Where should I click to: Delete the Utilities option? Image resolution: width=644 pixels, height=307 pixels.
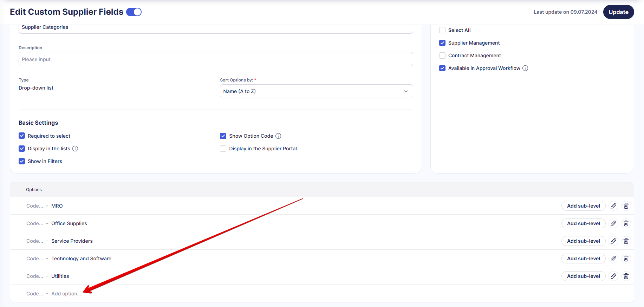pyautogui.click(x=626, y=276)
